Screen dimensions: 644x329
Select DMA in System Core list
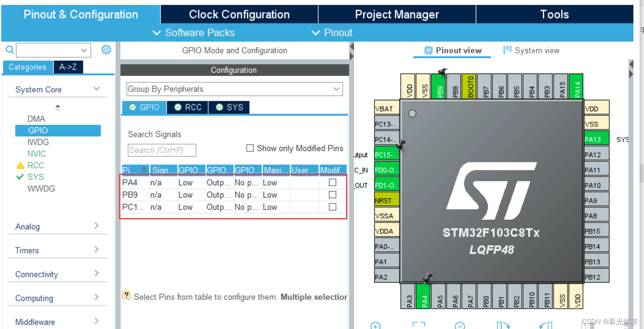(x=36, y=119)
